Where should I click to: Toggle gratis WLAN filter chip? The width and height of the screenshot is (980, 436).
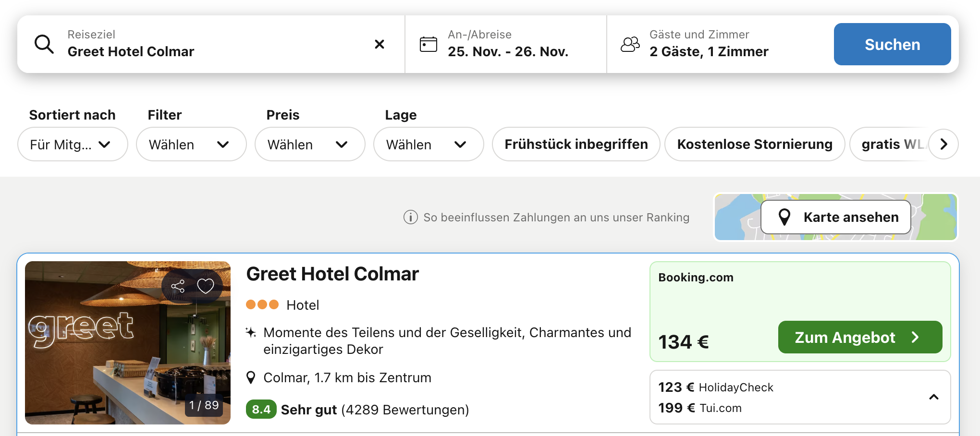(x=889, y=144)
